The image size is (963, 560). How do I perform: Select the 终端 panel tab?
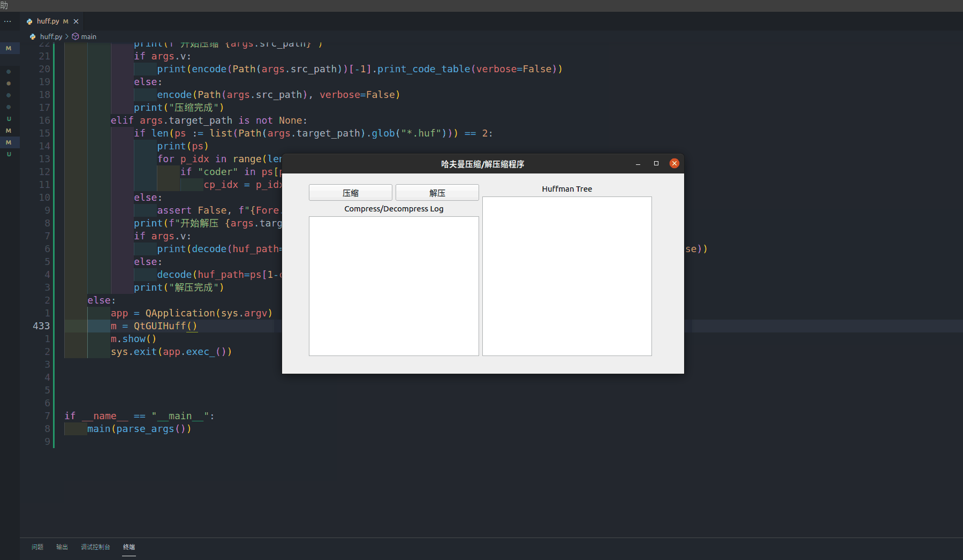(x=129, y=547)
